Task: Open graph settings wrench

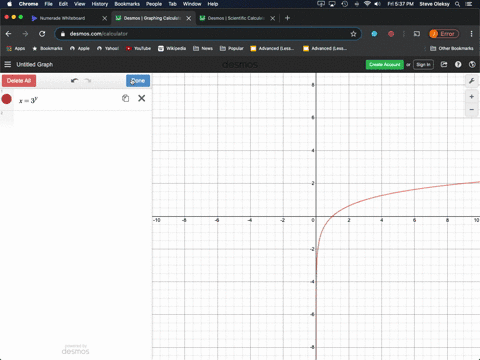Action: point(472,81)
